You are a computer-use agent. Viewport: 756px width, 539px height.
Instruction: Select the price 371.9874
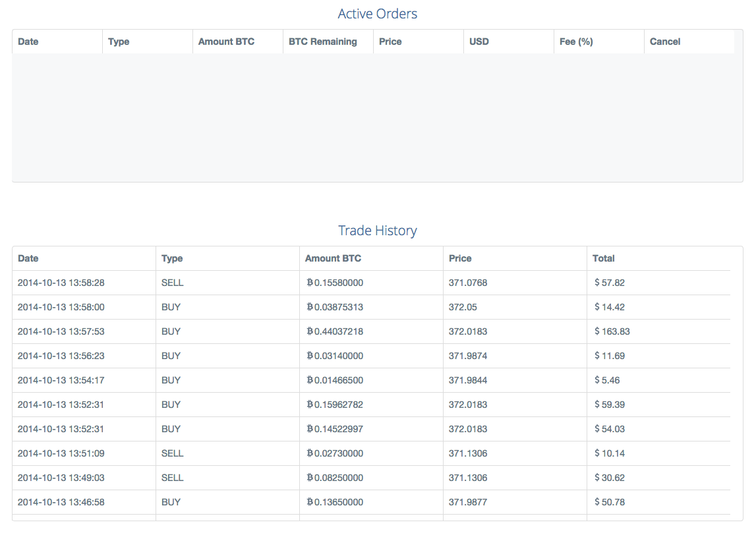(x=468, y=356)
